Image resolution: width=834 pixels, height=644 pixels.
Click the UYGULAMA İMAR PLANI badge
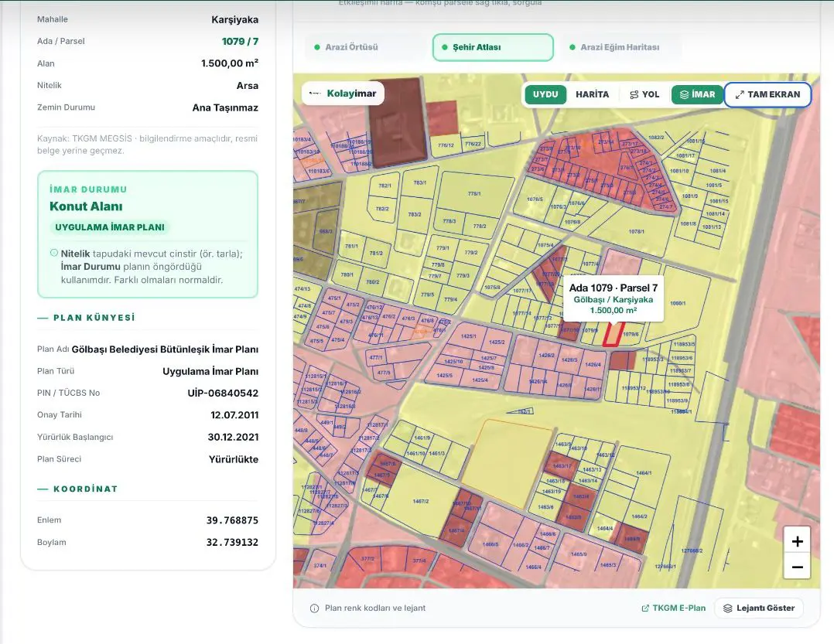(110, 227)
